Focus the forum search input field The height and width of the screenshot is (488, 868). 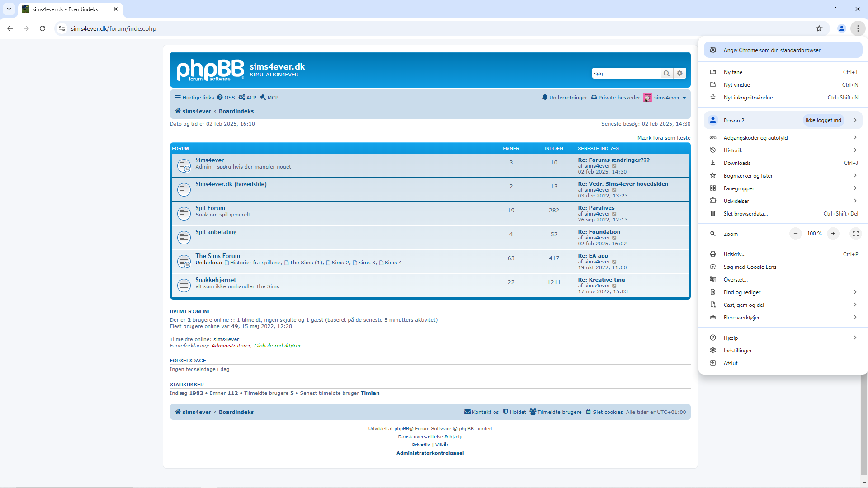[x=626, y=73]
